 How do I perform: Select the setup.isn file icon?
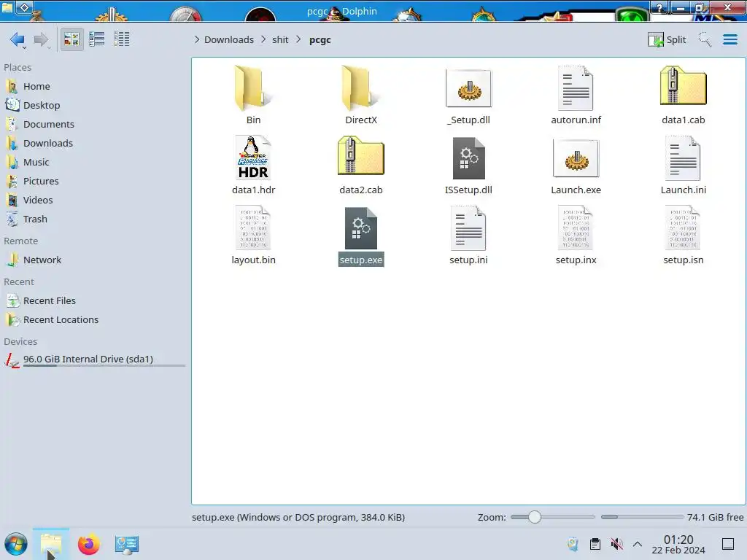683,228
